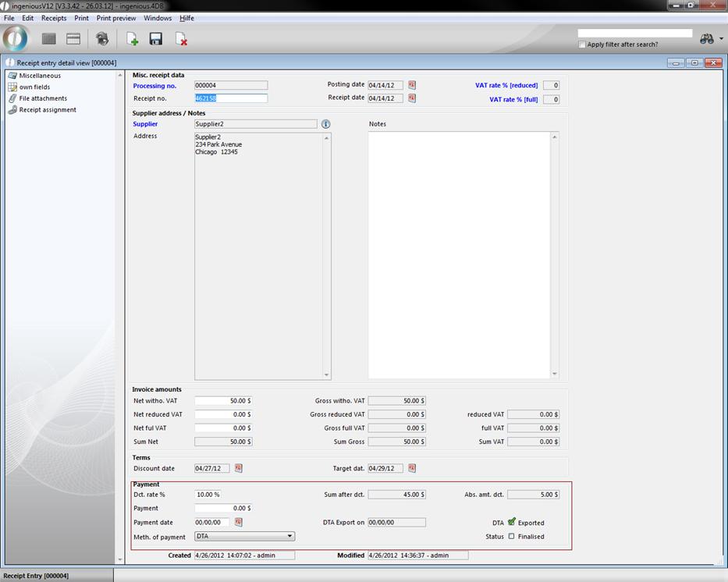Click the binoculars search icon
Viewport: 728px width, 582px height.
coord(707,38)
